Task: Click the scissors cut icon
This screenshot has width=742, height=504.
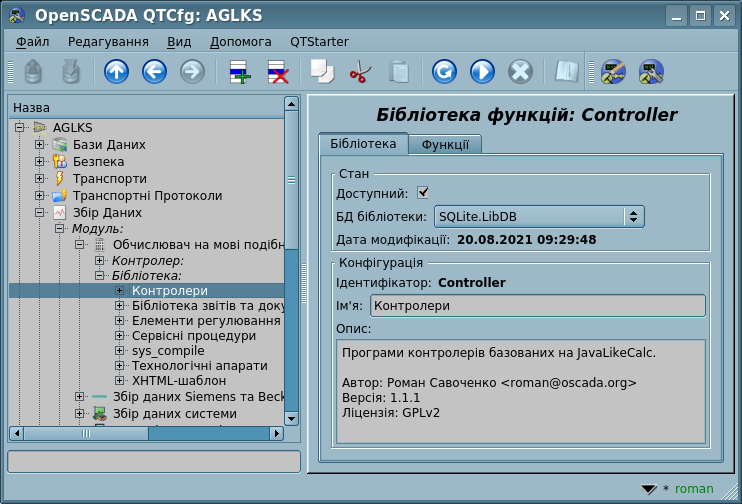Action: (359, 72)
